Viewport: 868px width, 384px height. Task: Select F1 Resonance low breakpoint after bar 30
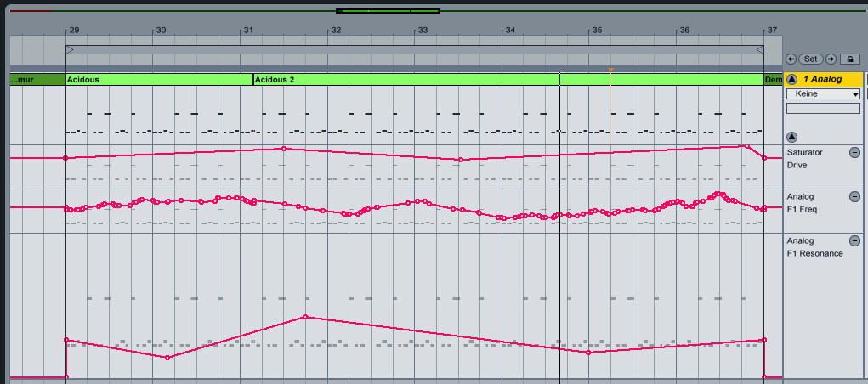[x=167, y=358]
